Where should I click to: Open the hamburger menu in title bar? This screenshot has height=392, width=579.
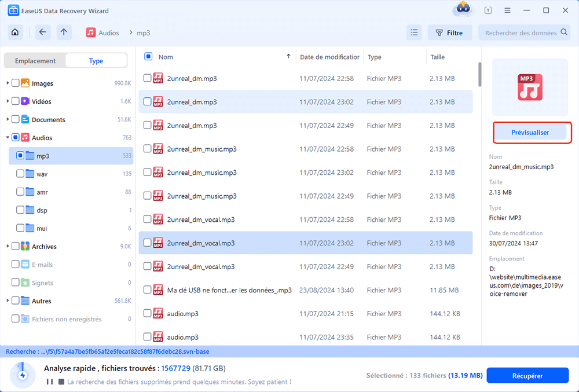tap(507, 10)
